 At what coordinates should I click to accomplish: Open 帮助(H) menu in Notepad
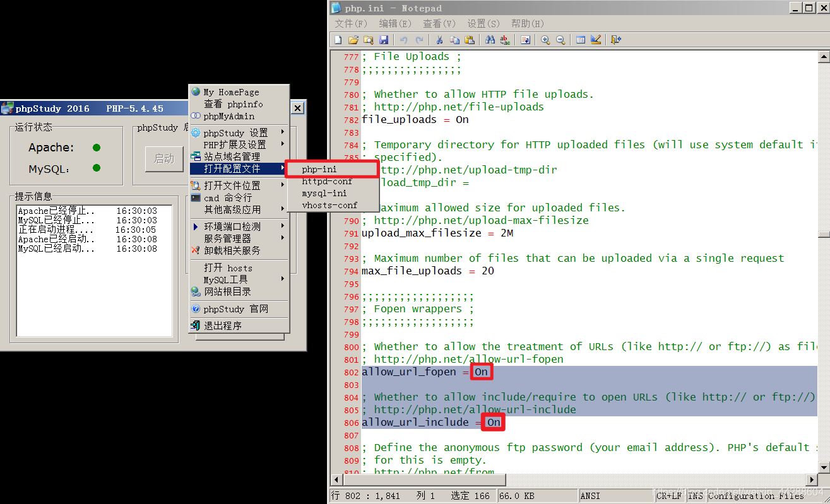click(528, 23)
